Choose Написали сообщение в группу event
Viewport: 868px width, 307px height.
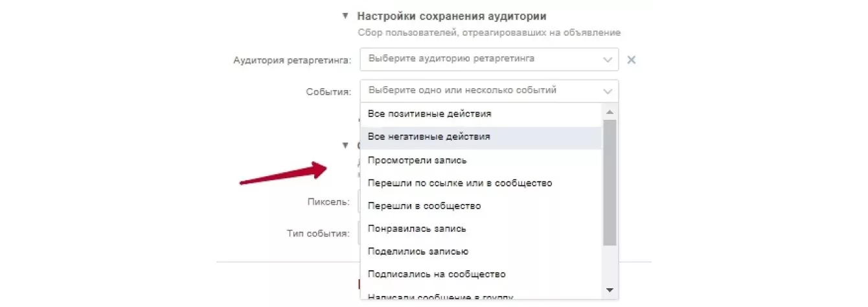click(440, 296)
